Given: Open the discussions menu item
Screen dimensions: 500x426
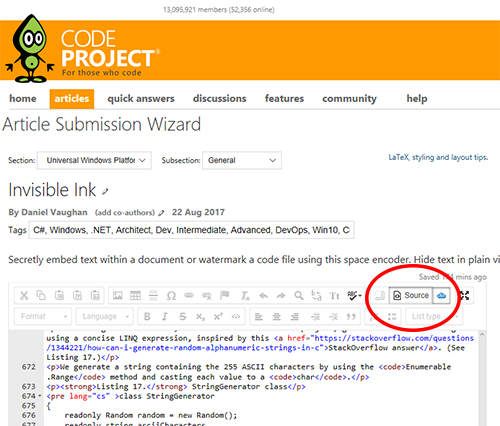Looking at the screenshot, I should pyautogui.click(x=219, y=99).
